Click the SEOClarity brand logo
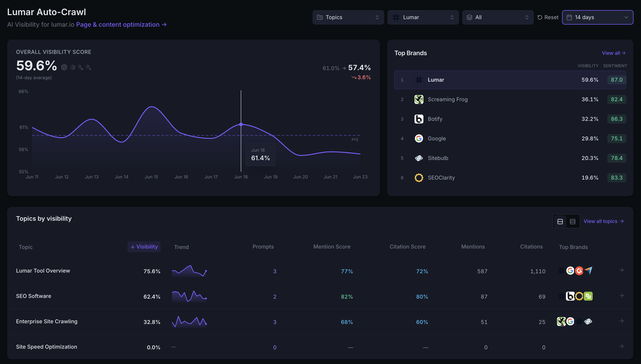Viewport: 641px width, 364px height. (x=418, y=178)
